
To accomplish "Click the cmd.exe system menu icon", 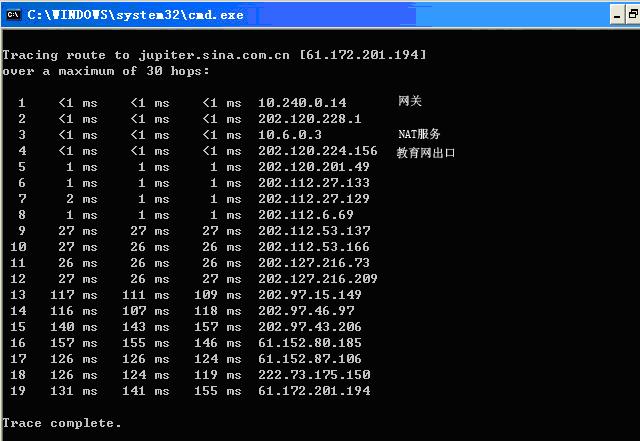I will point(12,14).
